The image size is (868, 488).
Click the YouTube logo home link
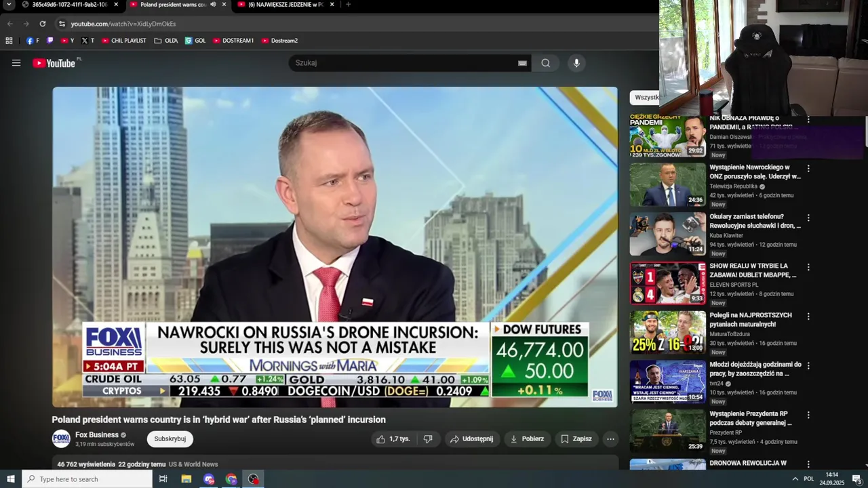click(54, 63)
